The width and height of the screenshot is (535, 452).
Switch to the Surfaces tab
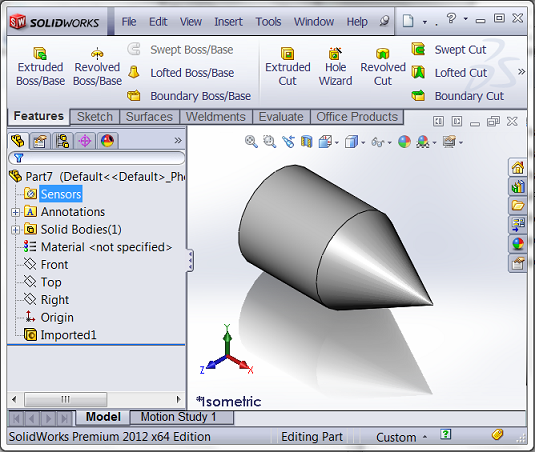[149, 117]
